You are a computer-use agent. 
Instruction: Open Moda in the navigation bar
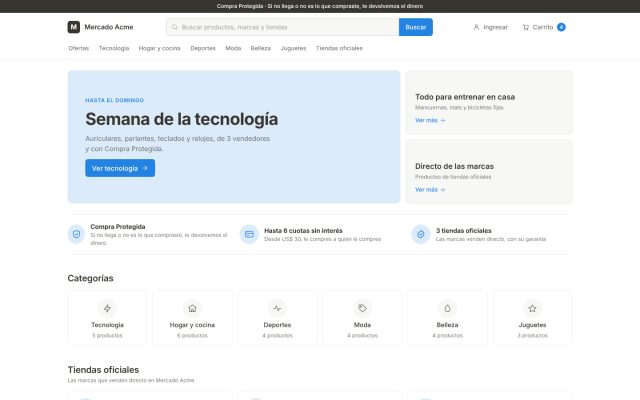(x=233, y=48)
